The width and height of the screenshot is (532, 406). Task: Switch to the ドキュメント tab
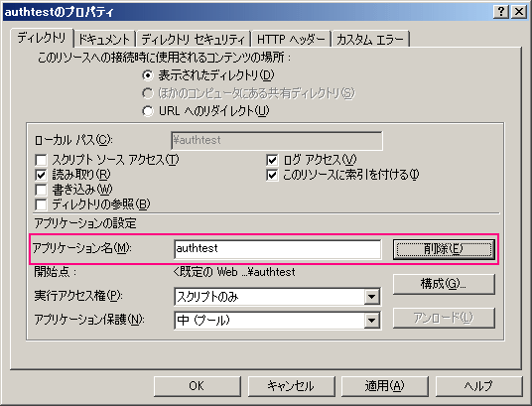coord(104,40)
